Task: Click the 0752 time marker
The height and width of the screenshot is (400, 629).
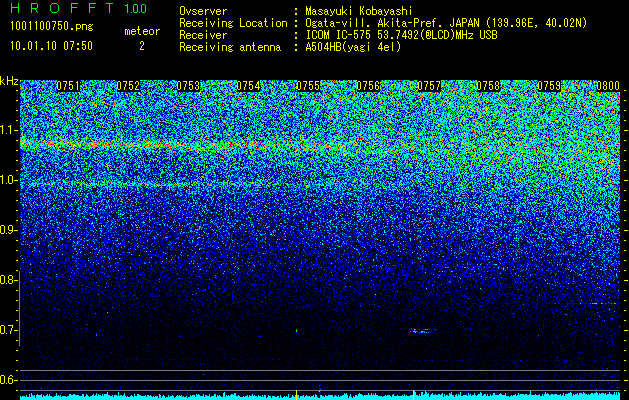Action: pyautogui.click(x=128, y=86)
